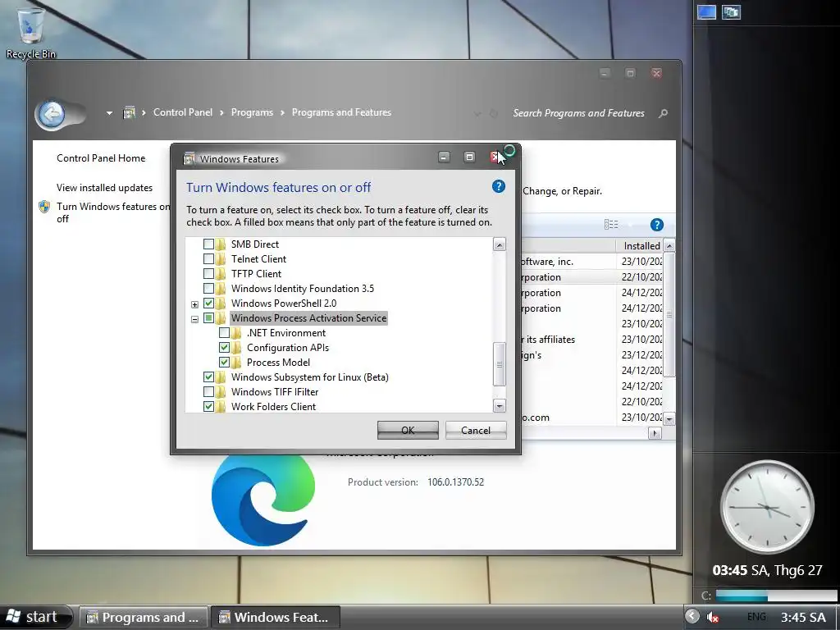This screenshot has width=840, height=630.
Task: Enable the Telnet Client feature checkbox
Action: [208, 258]
